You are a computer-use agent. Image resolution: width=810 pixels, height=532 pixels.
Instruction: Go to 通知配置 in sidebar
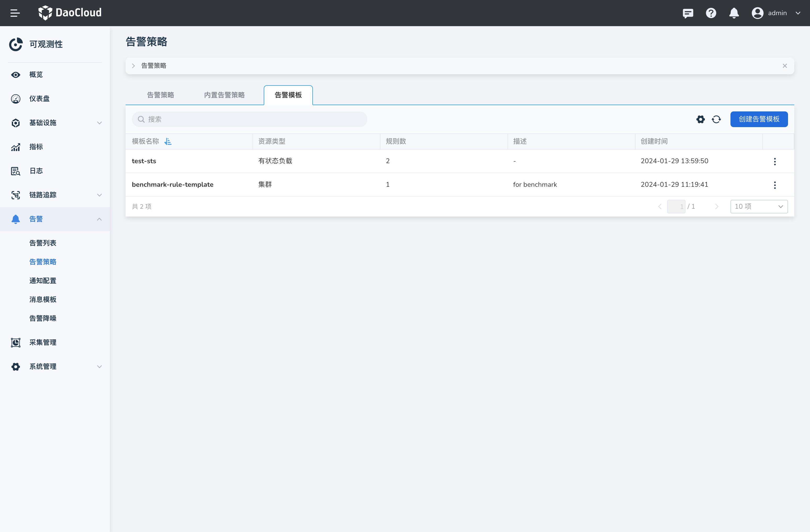[43, 281]
